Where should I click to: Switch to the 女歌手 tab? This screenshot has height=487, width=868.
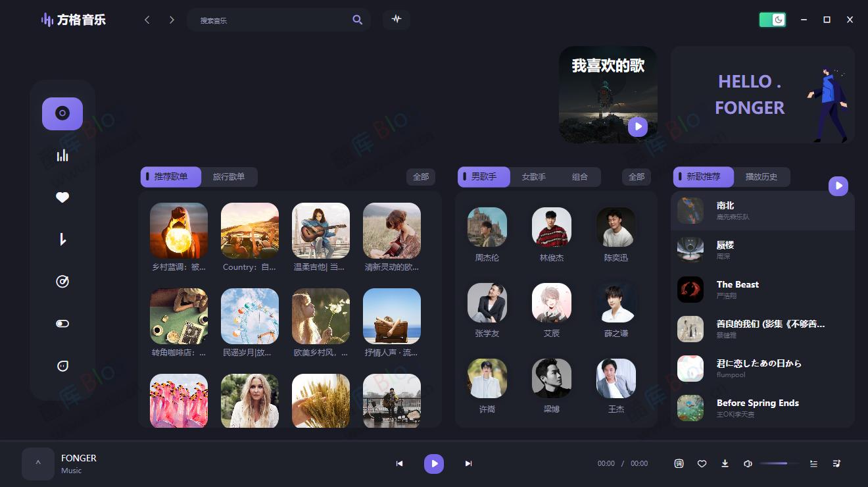pyautogui.click(x=533, y=176)
